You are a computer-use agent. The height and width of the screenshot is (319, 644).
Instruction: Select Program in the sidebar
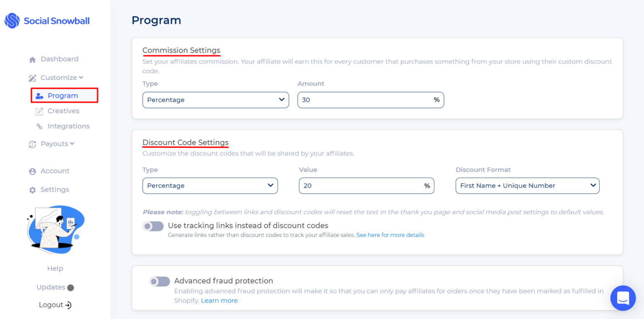click(x=63, y=95)
